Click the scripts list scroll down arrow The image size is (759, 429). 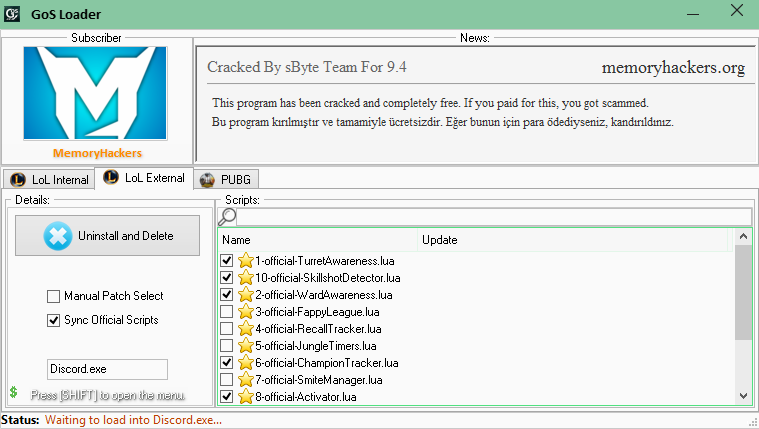[x=743, y=396]
